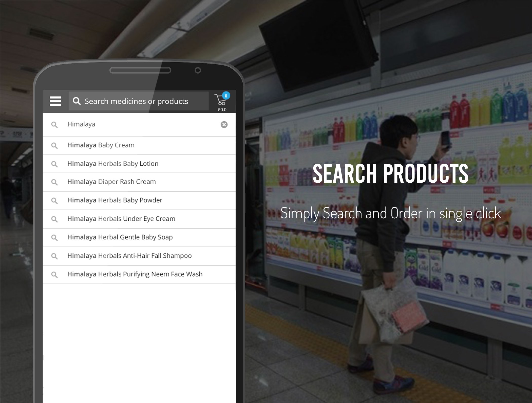This screenshot has height=403, width=532.
Task: Open the hamburger menu
Action: (55, 101)
